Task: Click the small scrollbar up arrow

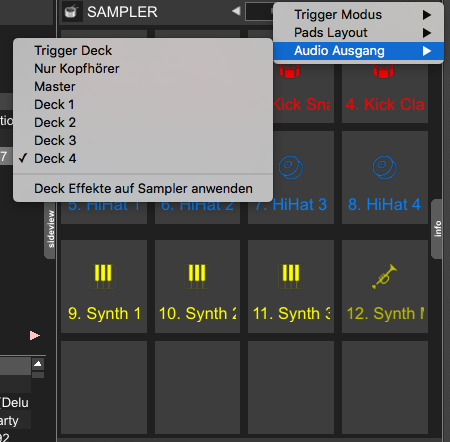Action: pyautogui.click(x=38, y=364)
